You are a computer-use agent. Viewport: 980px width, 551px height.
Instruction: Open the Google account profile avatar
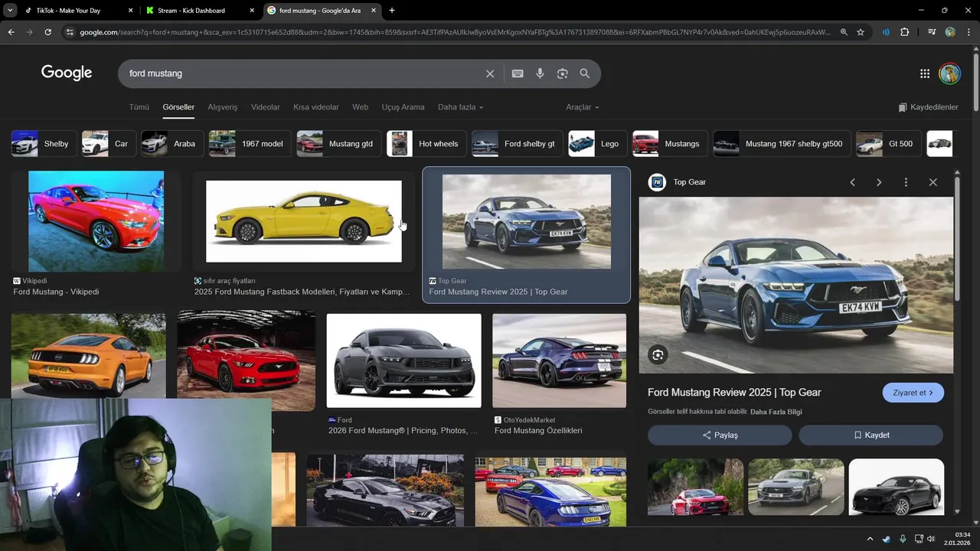[x=949, y=73]
